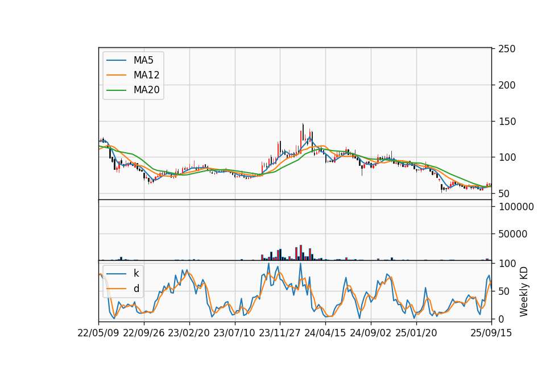
Task: Click the 150 price axis tick label
Action: pyautogui.click(x=507, y=122)
